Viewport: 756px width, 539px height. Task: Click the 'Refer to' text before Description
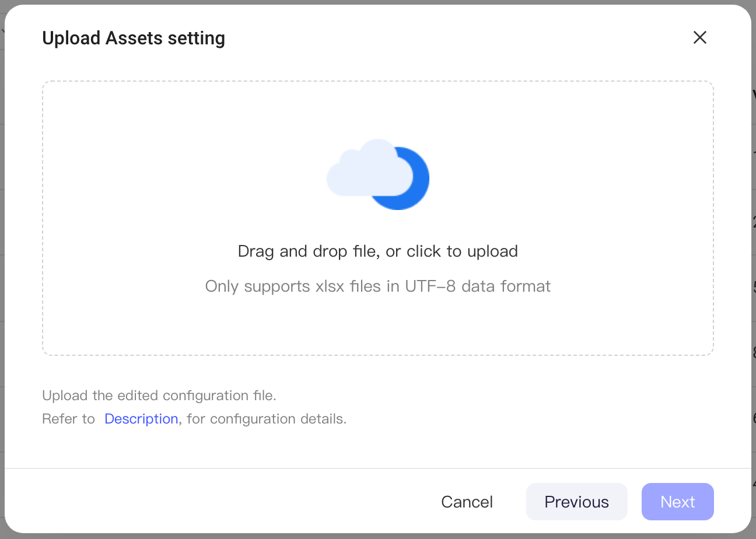point(68,419)
